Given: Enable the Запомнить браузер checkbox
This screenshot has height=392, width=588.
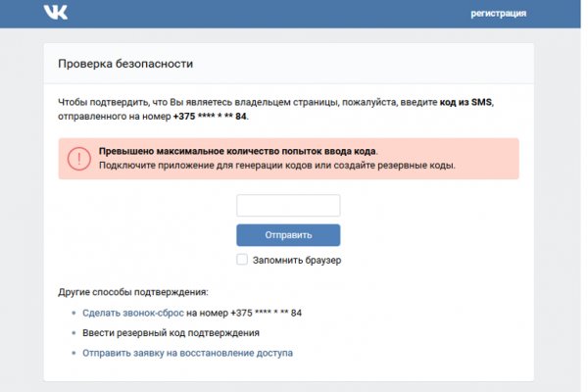Looking at the screenshot, I should [x=242, y=260].
